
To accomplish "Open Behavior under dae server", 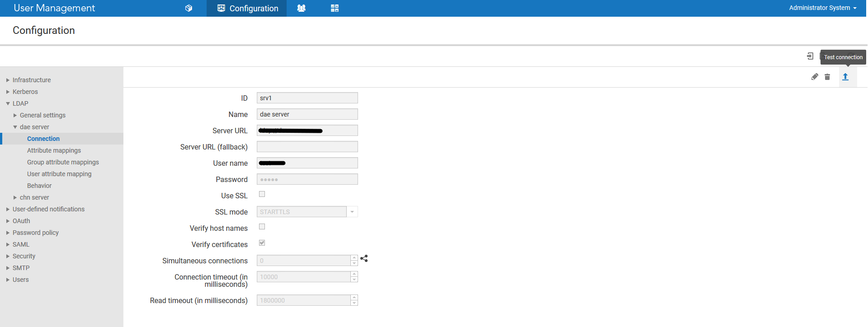I will [x=39, y=186].
